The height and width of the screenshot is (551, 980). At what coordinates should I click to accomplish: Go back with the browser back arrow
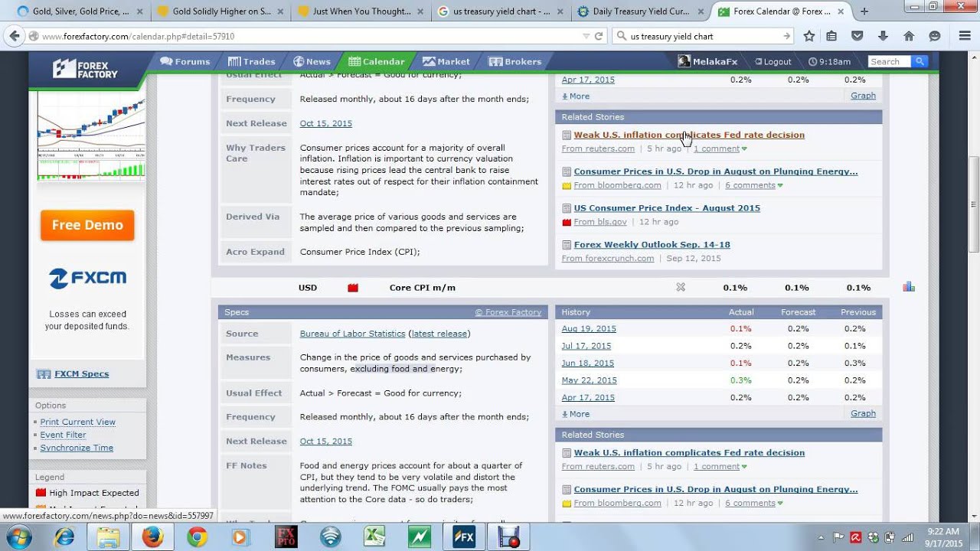[15, 36]
